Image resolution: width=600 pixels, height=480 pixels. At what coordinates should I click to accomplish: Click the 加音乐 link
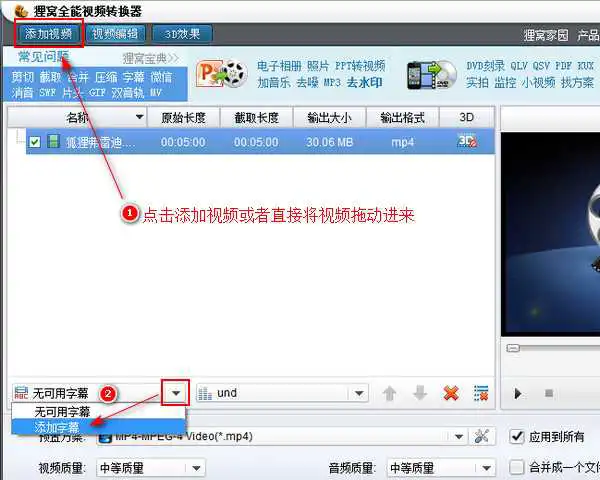[274, 82]
